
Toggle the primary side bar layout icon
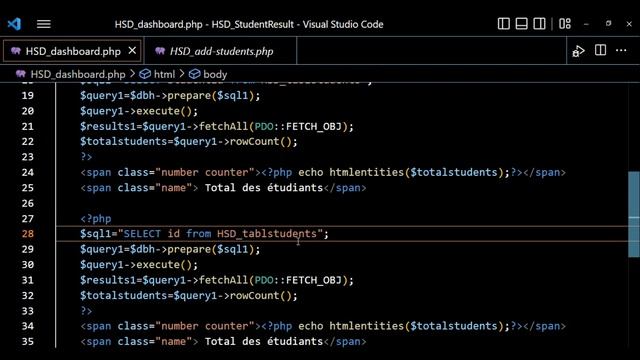(x=504, y=24)
